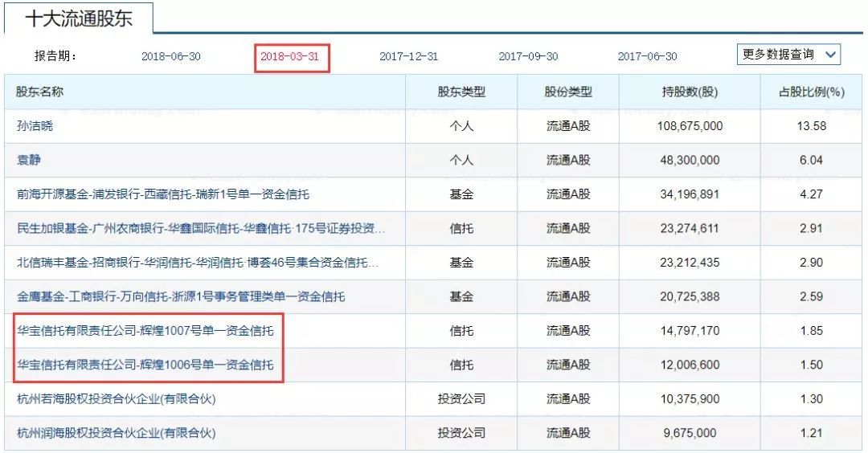Click 投资公司 type in 杭州润海 row
The width and height of the screenshot is (868, 453).
pos(461,433)
